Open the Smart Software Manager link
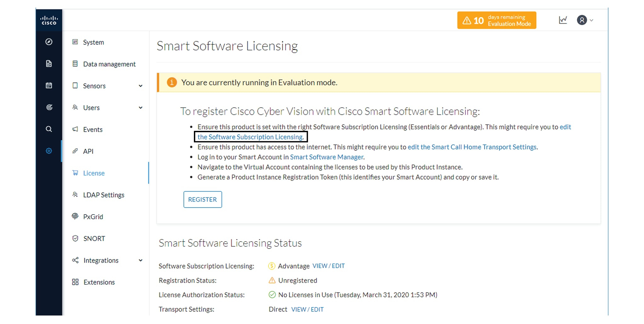Screen dimensions: 644x324 point(327,157)
